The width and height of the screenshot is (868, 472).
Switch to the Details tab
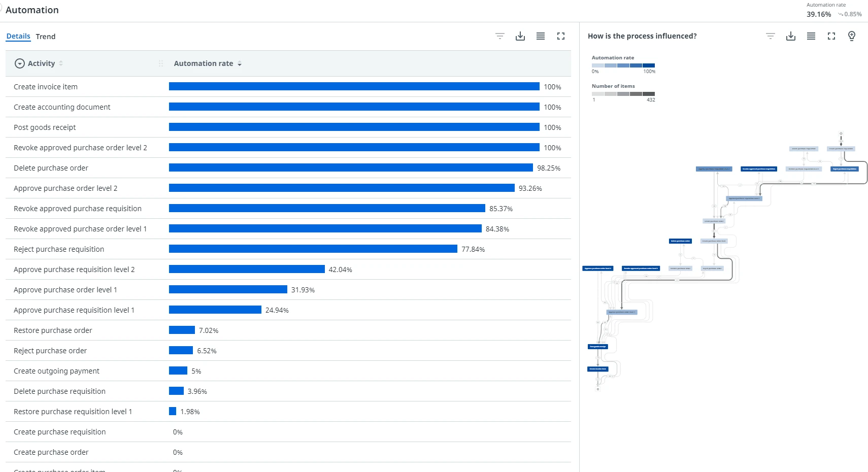pyautogui.click(x=18, y=37)
